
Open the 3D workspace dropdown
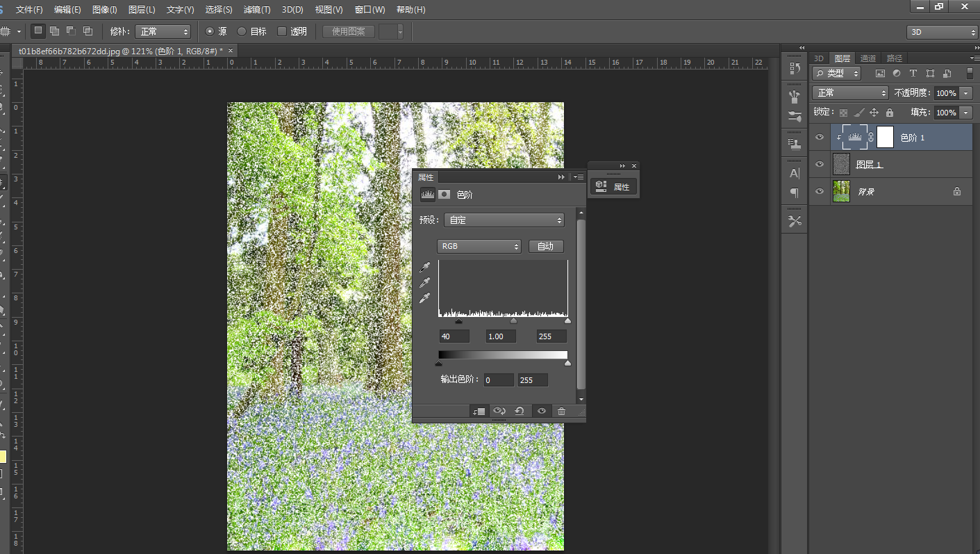tap(942, 32)
